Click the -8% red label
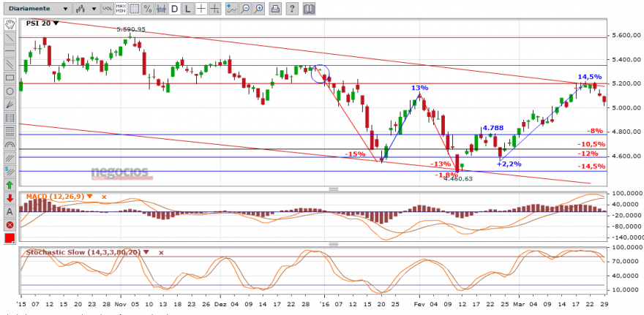The width and height of the screenshot is (644, 315). [x=595, y=131]
